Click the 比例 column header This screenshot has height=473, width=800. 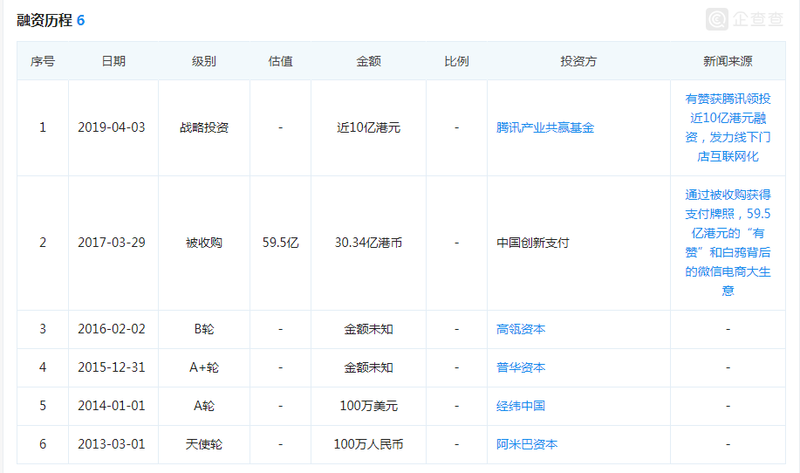click(456, 61)
